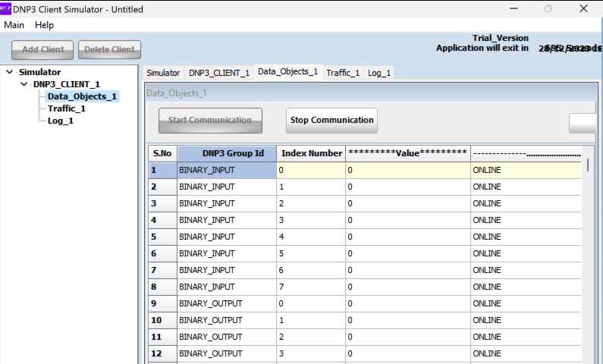Switch to the Simulator tab
Viewport: 603px width, 364px height.
tap(163, 73)
